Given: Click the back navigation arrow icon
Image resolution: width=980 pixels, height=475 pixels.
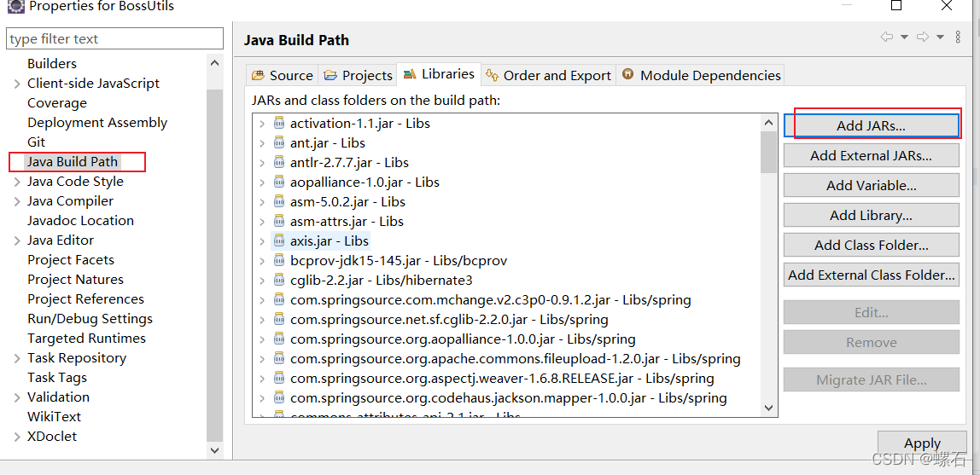Looking at the screenshot, I should point(886,38).
